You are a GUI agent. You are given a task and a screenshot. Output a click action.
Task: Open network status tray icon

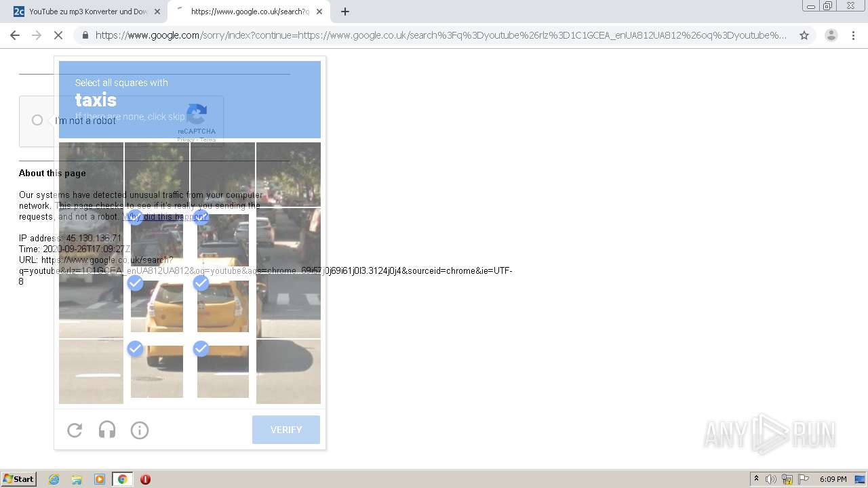coord(787,479)
